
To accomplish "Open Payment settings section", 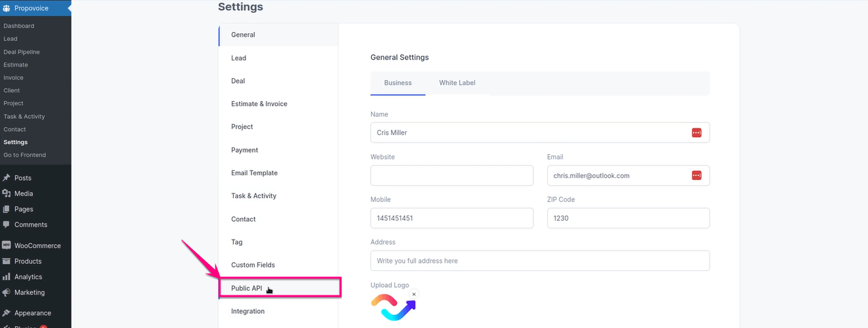I will (278, 149).
